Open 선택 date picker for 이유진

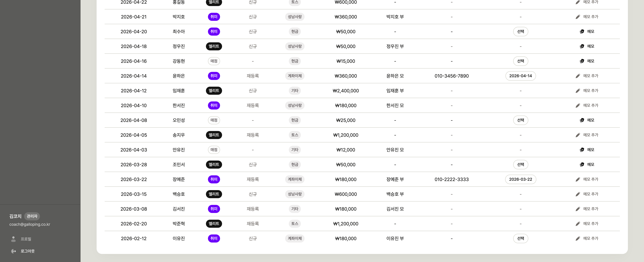[520, 238]
